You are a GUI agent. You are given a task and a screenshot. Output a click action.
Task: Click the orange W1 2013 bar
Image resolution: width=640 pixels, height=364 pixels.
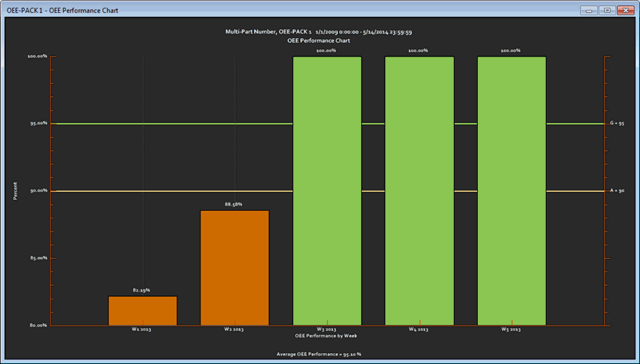(143, 310)
